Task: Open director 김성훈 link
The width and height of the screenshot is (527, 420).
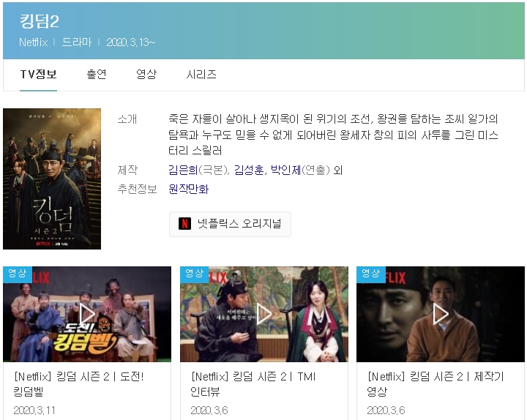Action: click(249, 170)
